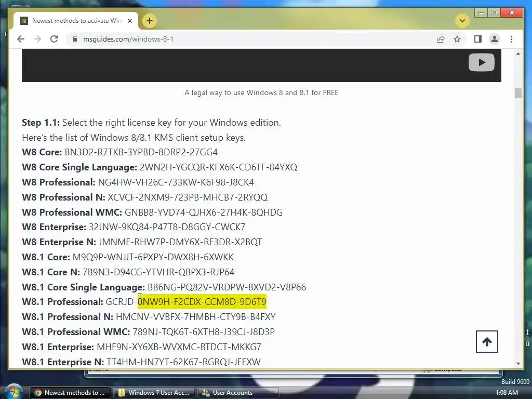Click the W8 Professional key NG4HW
This screenshot has height=399, width=532.
point(176,182)
